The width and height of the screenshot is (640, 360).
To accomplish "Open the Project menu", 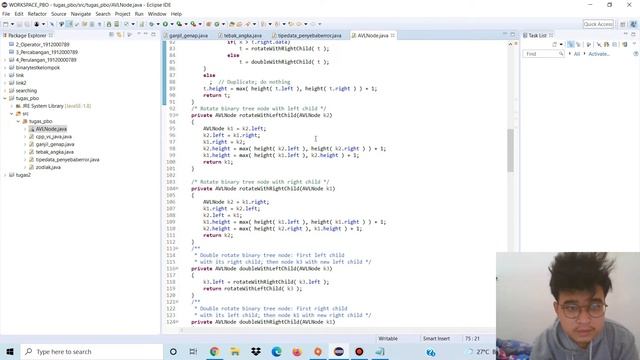I will [x=122, y=14].
